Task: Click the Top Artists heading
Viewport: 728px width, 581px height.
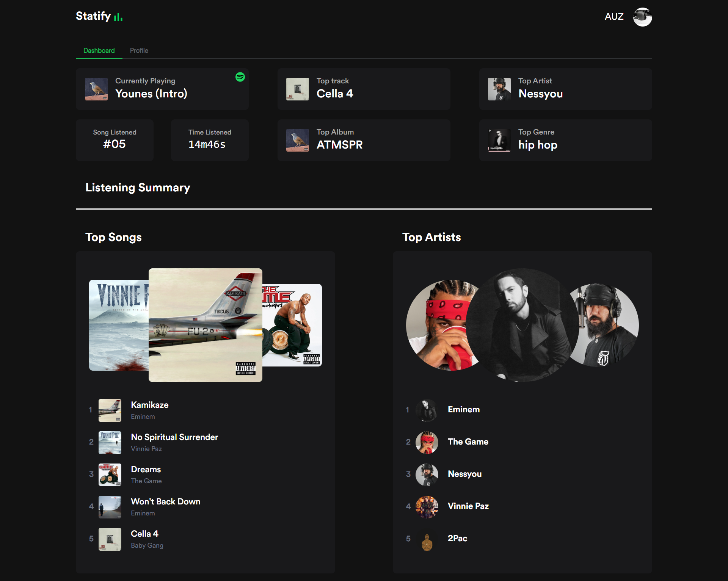Action: [x=431, y=237]
